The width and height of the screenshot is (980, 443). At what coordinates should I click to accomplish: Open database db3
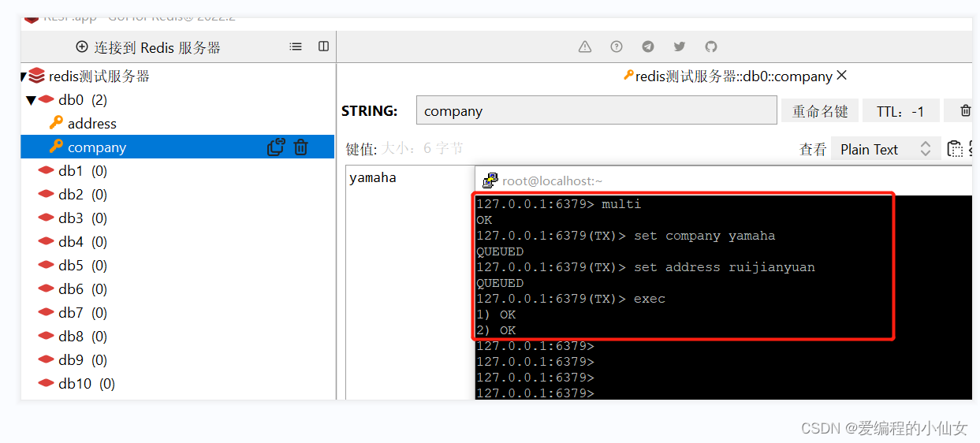coord(82,218)
